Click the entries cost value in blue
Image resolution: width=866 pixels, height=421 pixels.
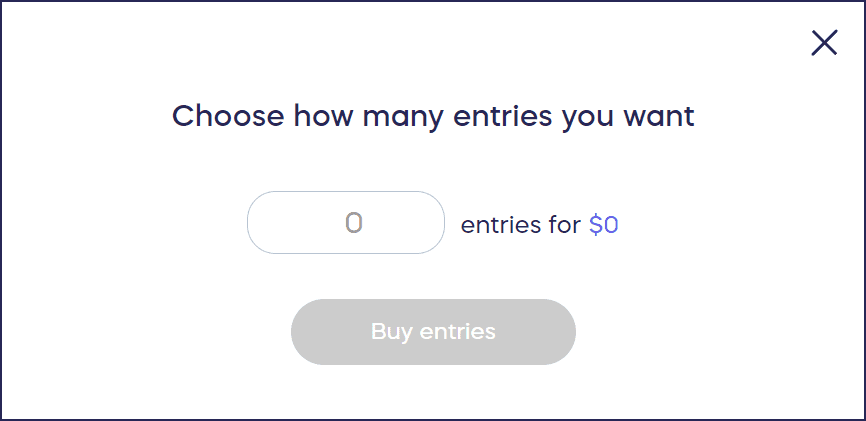604,225
